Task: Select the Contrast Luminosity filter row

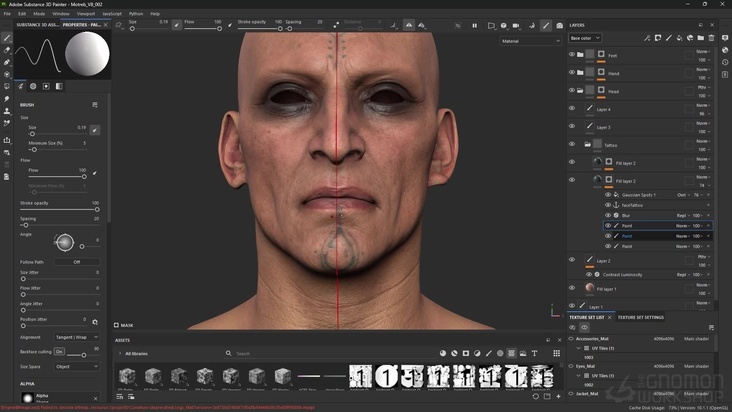Action: (648, 274)
